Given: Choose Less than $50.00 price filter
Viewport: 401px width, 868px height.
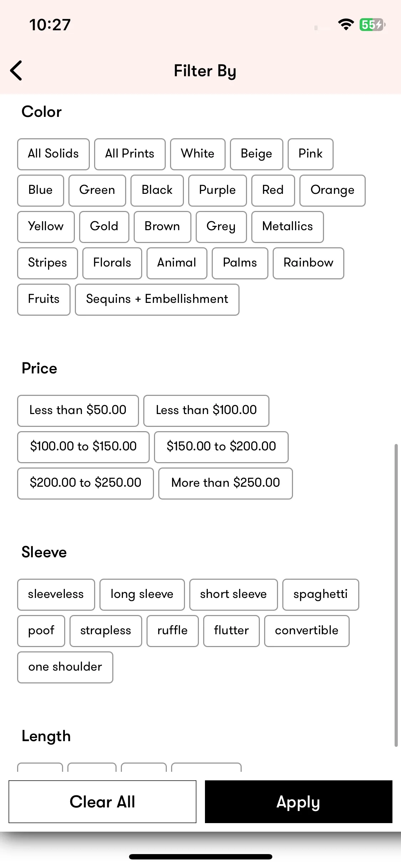Looking at the screenshot, I should tap(78, 411).
